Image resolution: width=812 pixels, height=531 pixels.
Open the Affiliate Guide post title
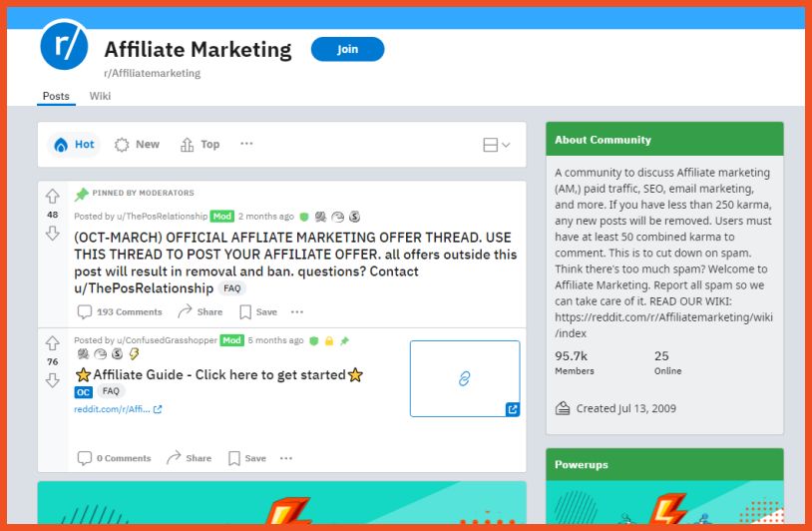click(x=219, y=374)
